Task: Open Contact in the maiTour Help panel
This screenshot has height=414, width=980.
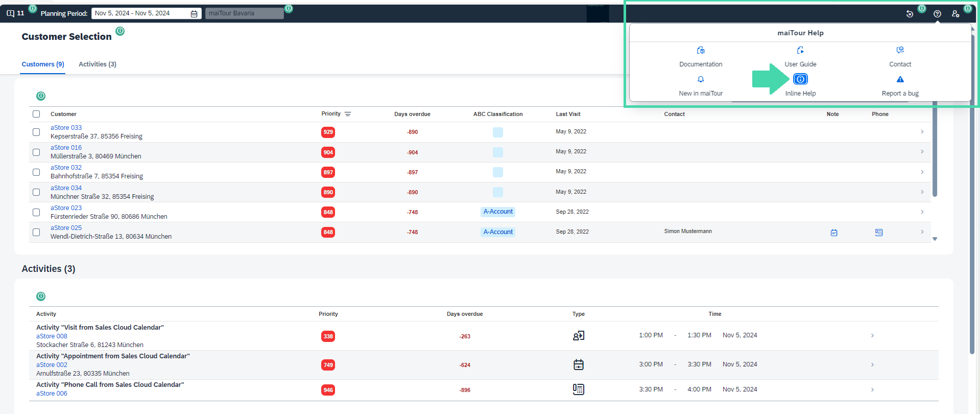Action: pyautogui.click(x=900, y=56)
